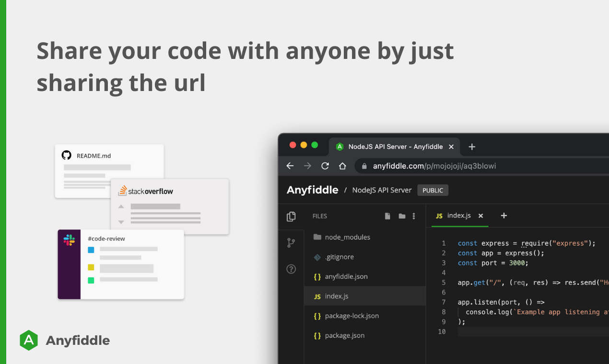Screen dimensions: 609x364
Task: Open the FILES panel three-dot options menu
Action: coord(414,216)
